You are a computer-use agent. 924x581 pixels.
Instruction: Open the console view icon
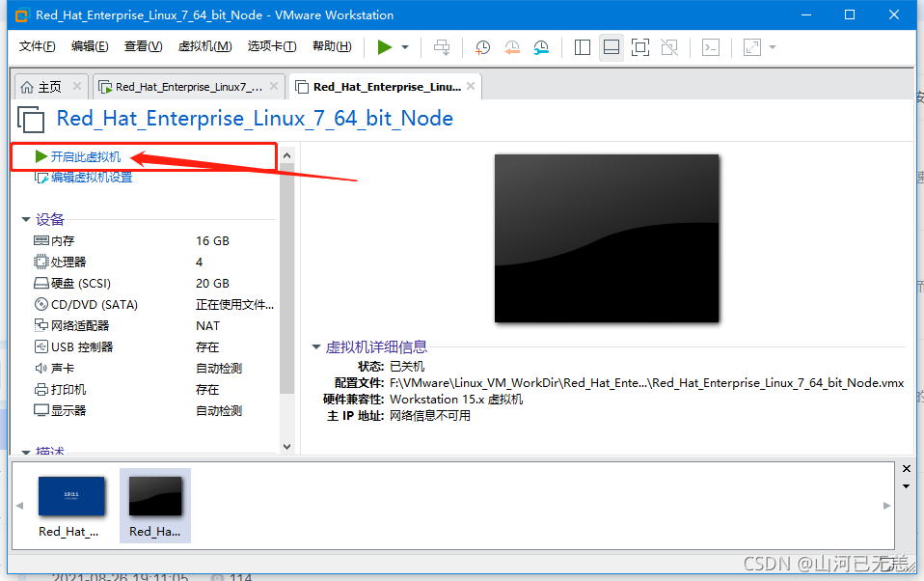tap(711, 47)
